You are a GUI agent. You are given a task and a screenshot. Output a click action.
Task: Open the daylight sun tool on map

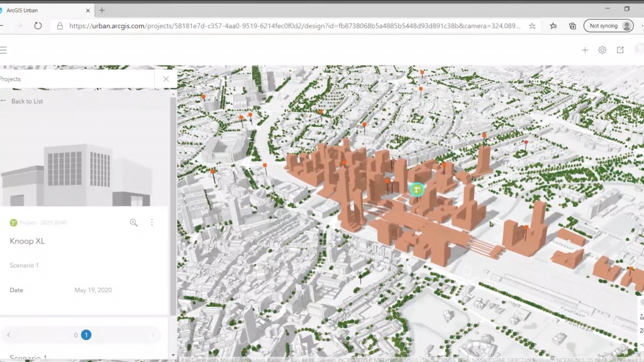[x=641, y=302]
